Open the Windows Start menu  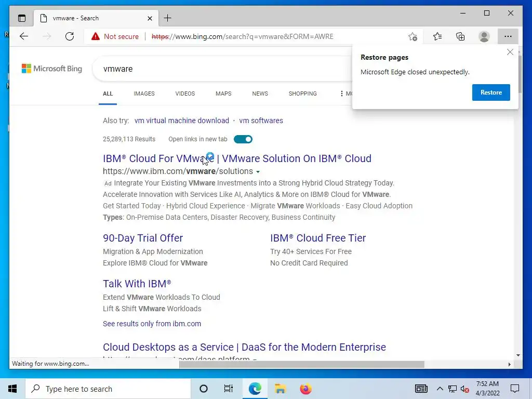click(12, 389)
